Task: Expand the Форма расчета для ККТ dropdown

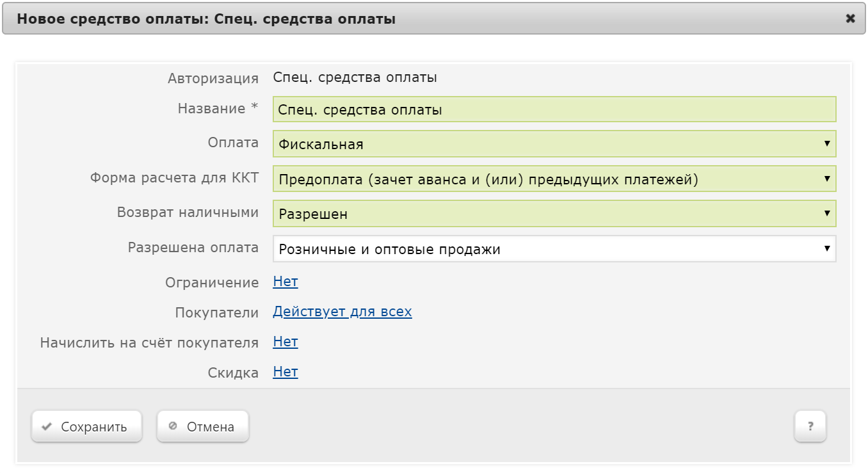Action: click(x=554, y=179)
